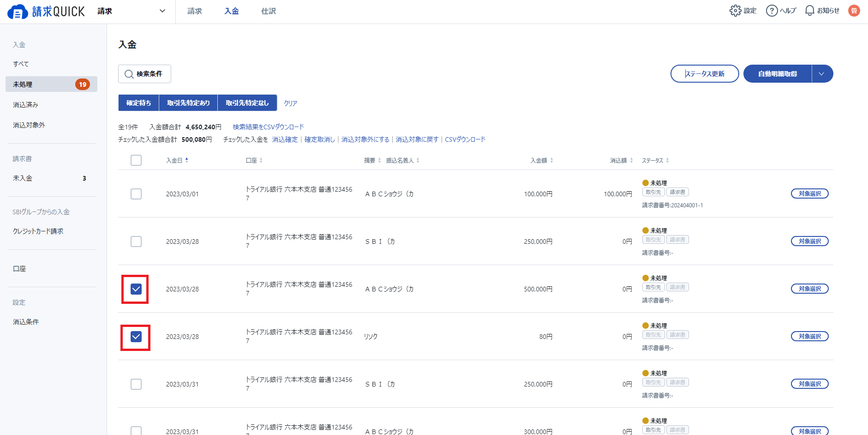Click the checked total 500,080円 value

point(197,139)
